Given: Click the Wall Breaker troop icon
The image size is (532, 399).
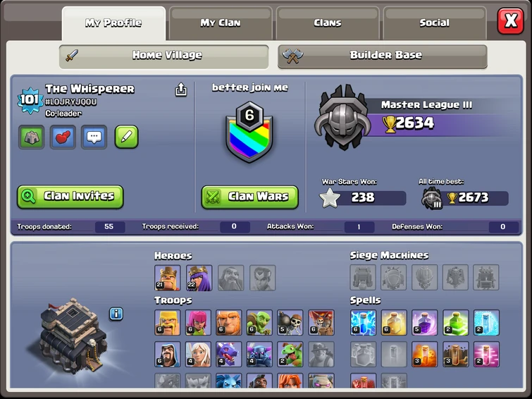Looking at the screenshot, I should click(x=290, y=322).
